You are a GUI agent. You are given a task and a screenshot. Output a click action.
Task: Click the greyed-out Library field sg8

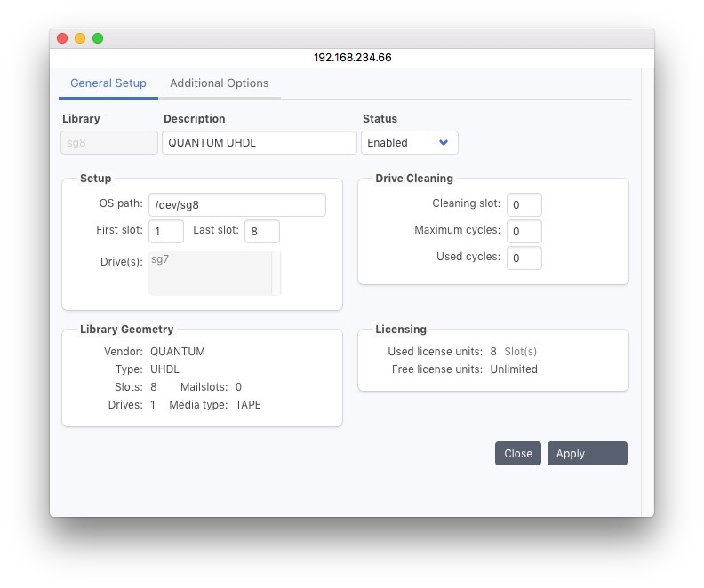(109, 143)
